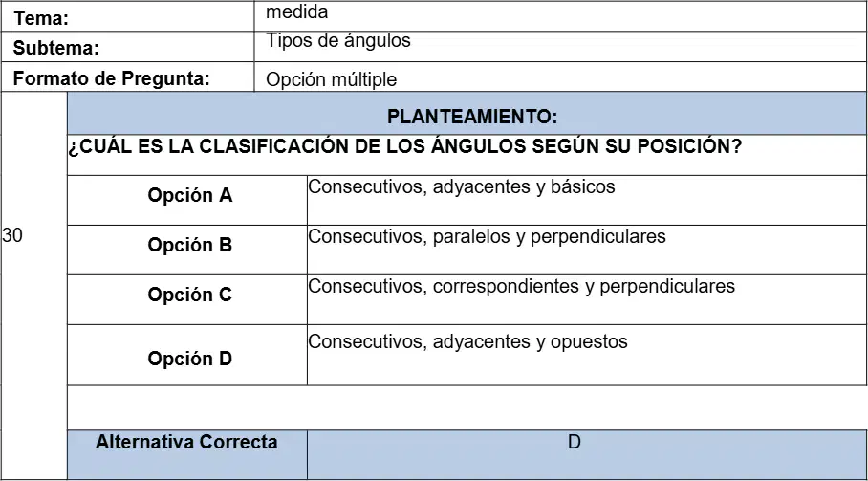Select the 'Opción D' label cell
The height and width of the screenshot is (481, 868).
point(187,355)
